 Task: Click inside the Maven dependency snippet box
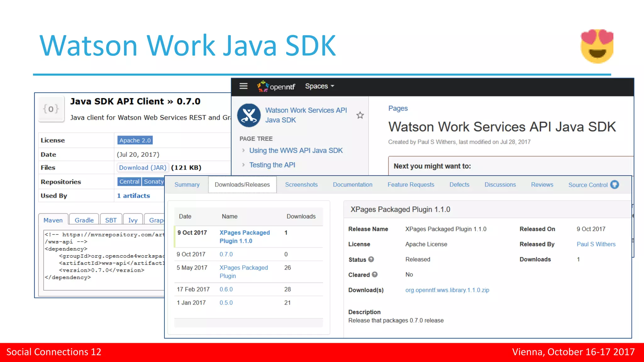point(104,260)
